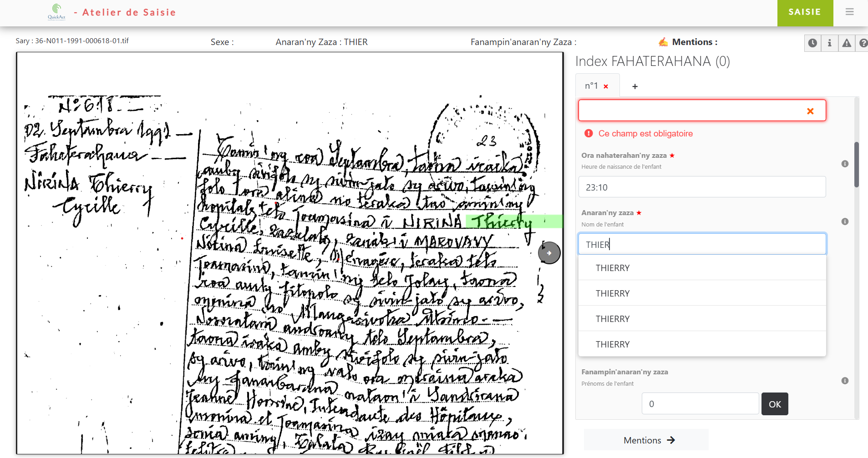This screenshot has width=868, height=458.
Task: Select the n°1 tab
Action: [591, 86]
